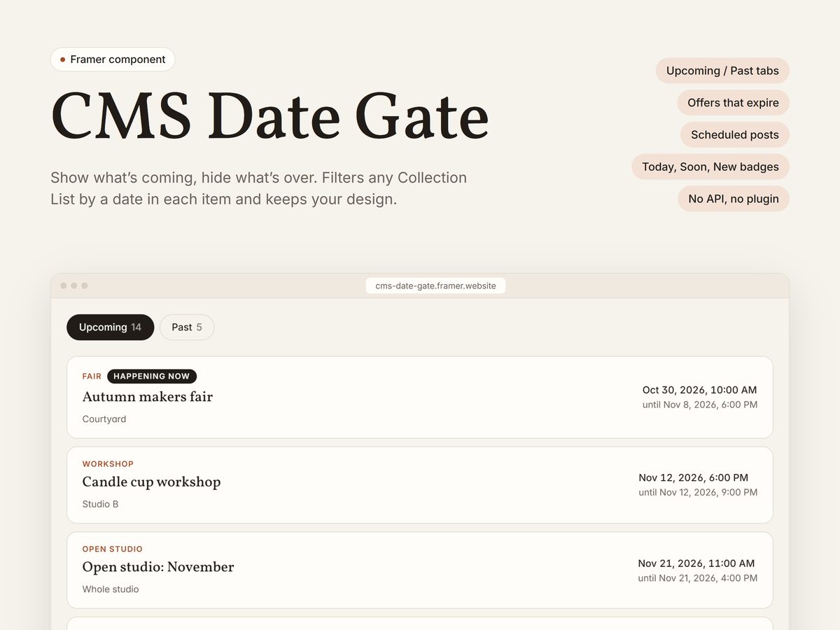Select the Today, Soon, New badges pill
Viewport: 840px width, 630px height.
pyautogui.click(x=710, y=167)
